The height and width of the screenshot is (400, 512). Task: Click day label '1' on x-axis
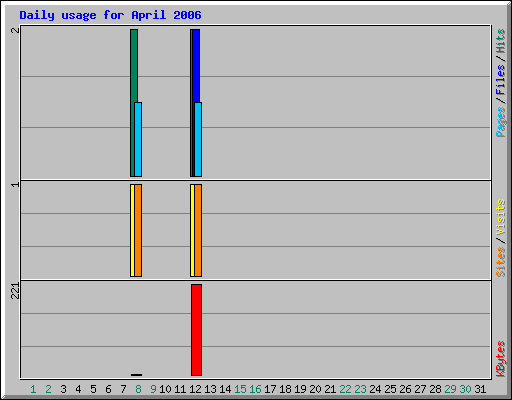pyautogui.click(x=33, y=389)
